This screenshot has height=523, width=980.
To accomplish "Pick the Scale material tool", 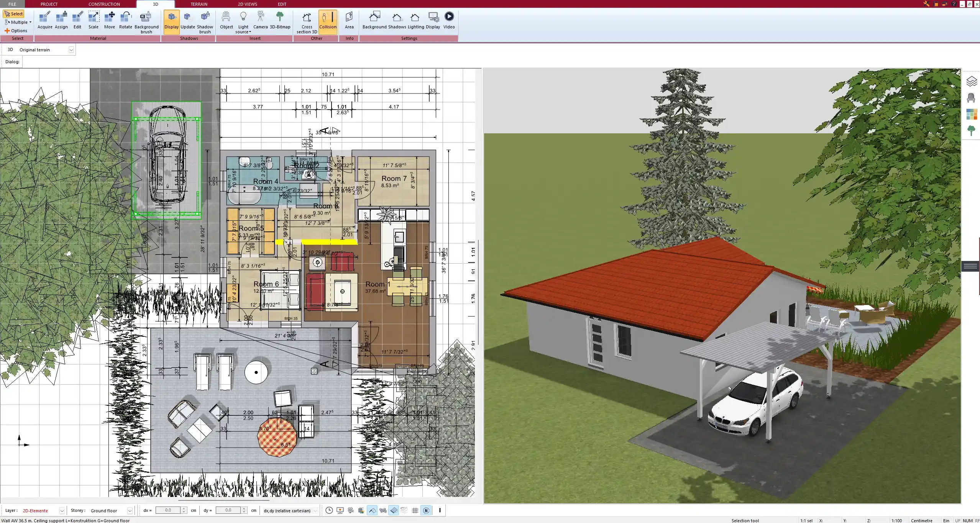I will [94, 21].
